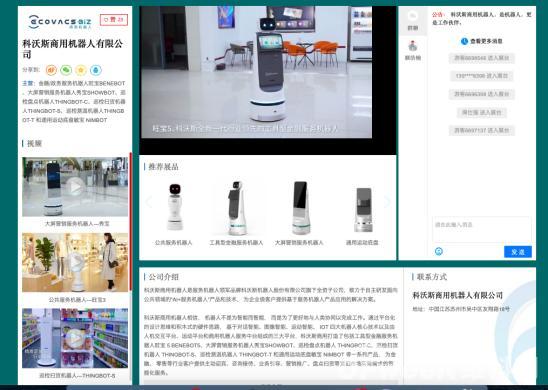Click the 公告 announcement text
Image resolution: width=548 pixels, height=390 pixels.
pos(482,19)
